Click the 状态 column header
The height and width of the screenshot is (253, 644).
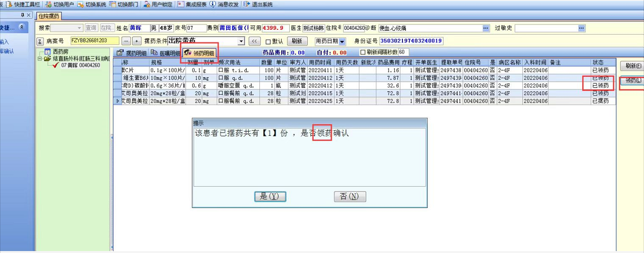tap(603, 62)
